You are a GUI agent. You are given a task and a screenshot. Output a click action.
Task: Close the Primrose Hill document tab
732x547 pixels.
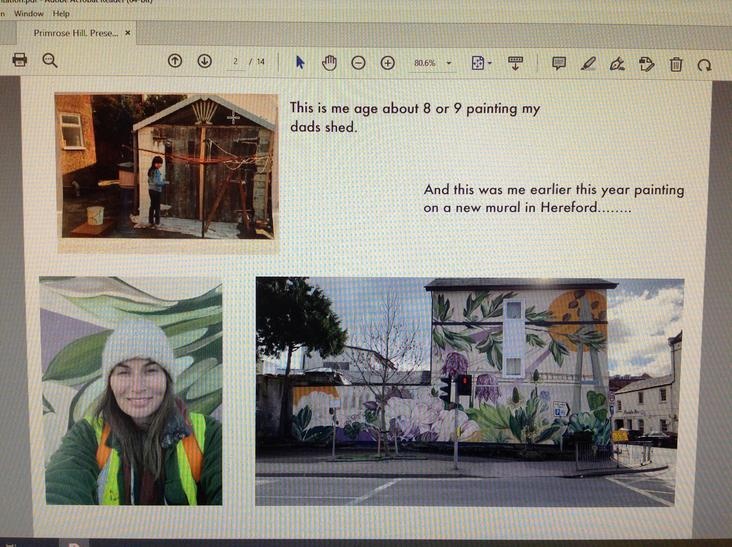click(x=127, y=33)
